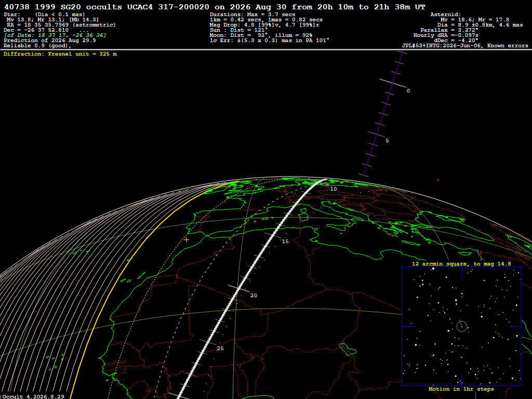Click the 'Mag Drop: 4.8' line

(x=264, y=25)
